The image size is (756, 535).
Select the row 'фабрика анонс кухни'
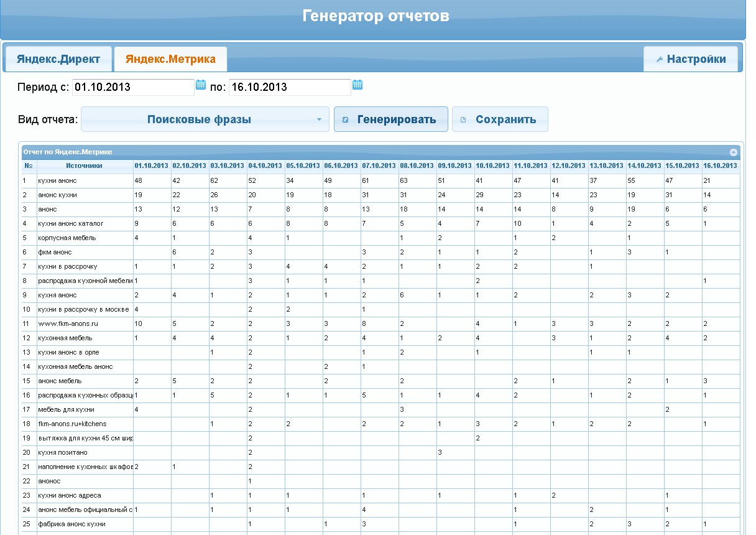coord(380,524)
